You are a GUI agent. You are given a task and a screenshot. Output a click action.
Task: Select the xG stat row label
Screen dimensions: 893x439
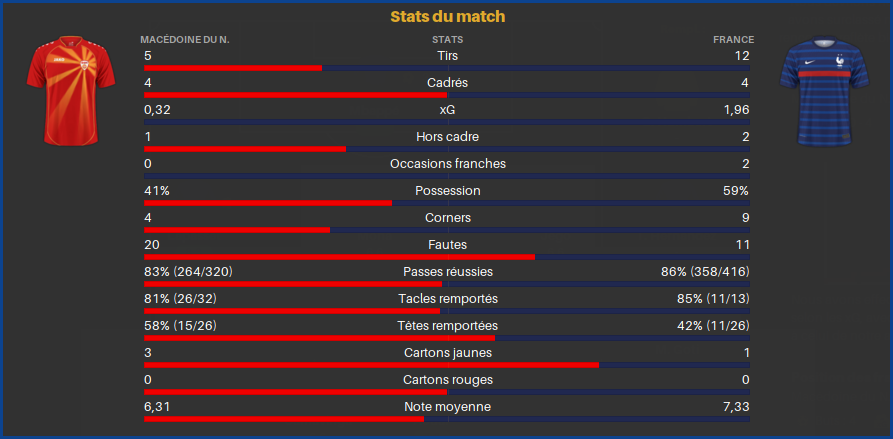[x=448, y=110]
